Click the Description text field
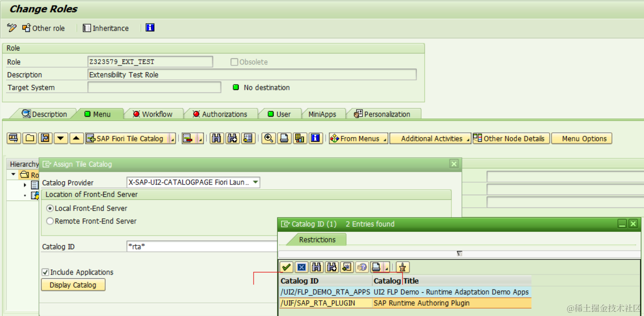Image resolution: width=644 pixels, height=316 pixels. tap(252, 75)
